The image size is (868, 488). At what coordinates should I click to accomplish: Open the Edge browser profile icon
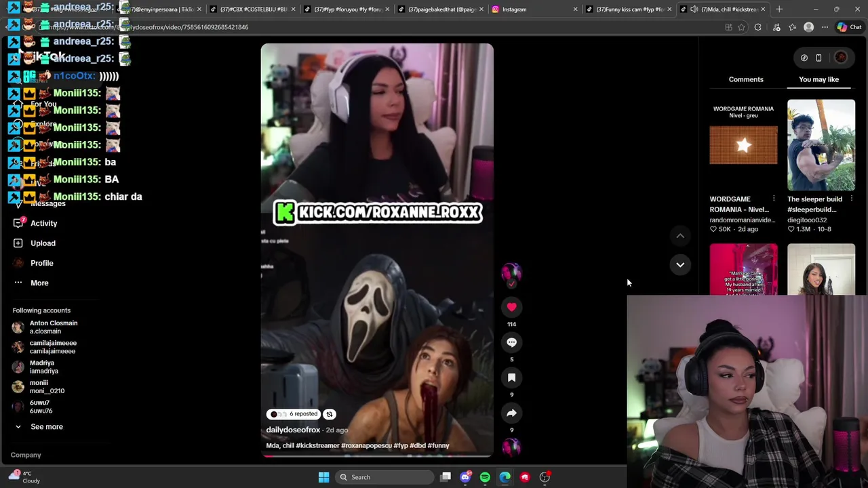[808, 27]
